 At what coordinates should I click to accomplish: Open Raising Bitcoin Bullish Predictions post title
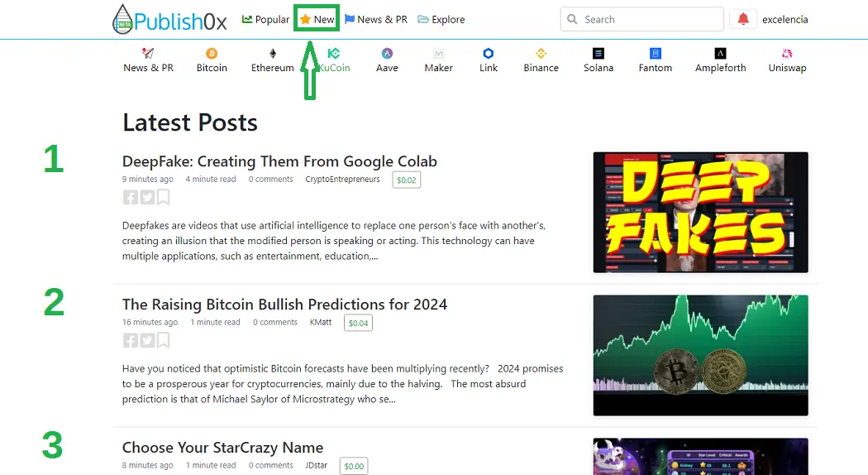284,305
